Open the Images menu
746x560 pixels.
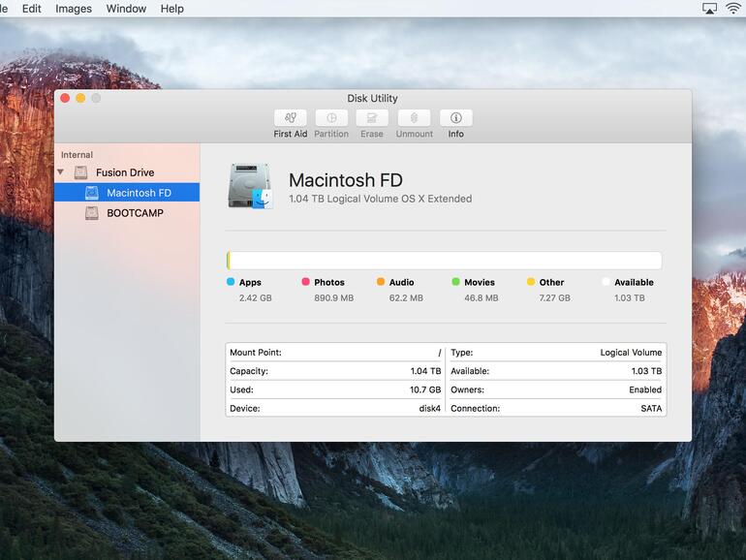(x=74, y=9)
